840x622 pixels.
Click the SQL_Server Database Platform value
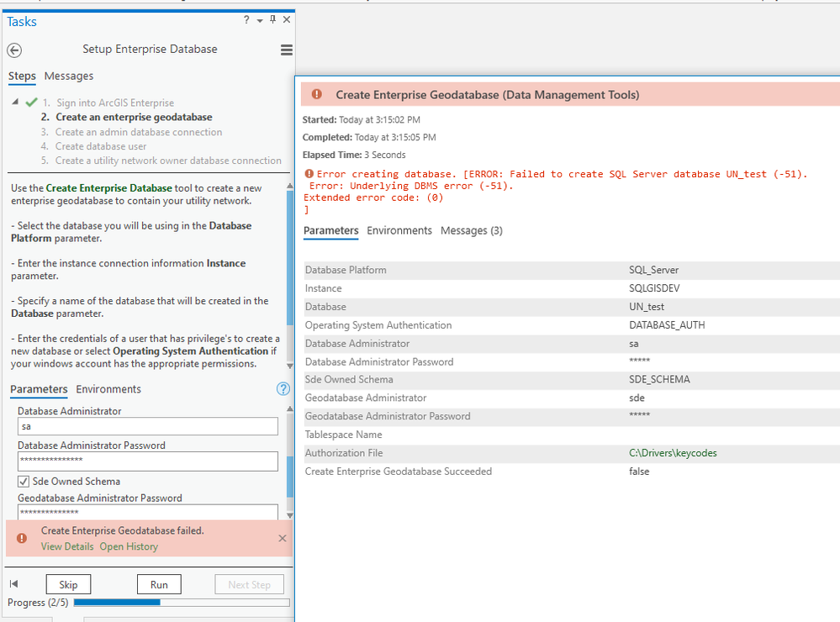(x=653, y=270)
